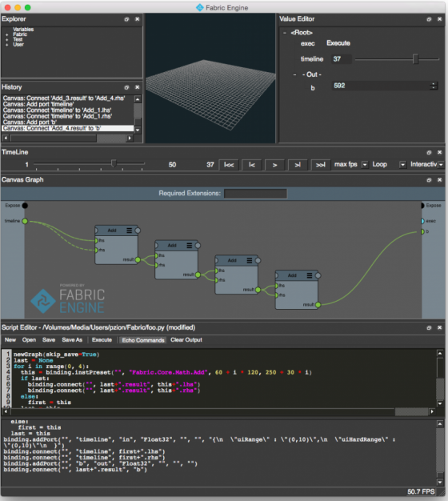Select history entry Connect 'Add_4.result' to 'b'
Screen dimensions: 448x501
[67, 128]
